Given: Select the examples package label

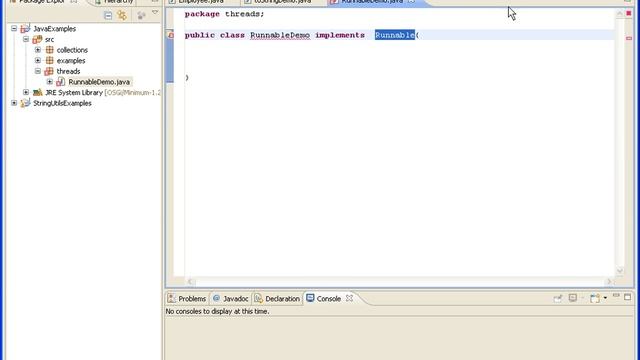Looking at the screenshot, I should (x=71, y=60).
